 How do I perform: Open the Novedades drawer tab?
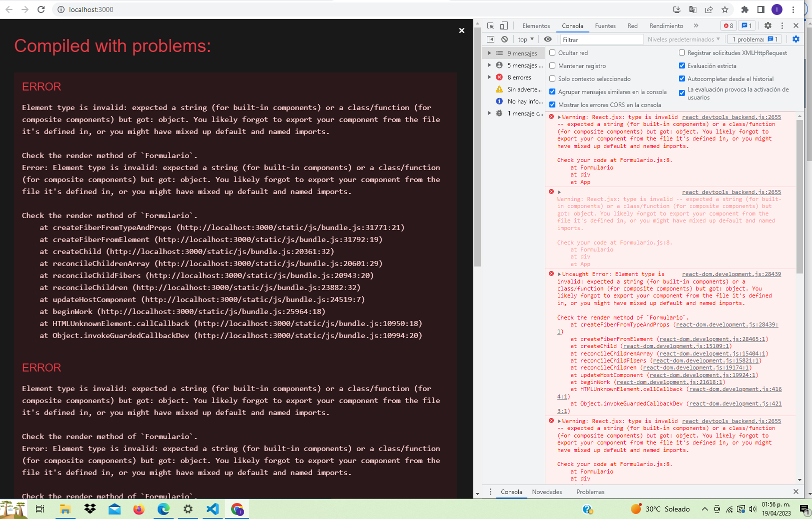pyautogui.click(x=547, y=491)
